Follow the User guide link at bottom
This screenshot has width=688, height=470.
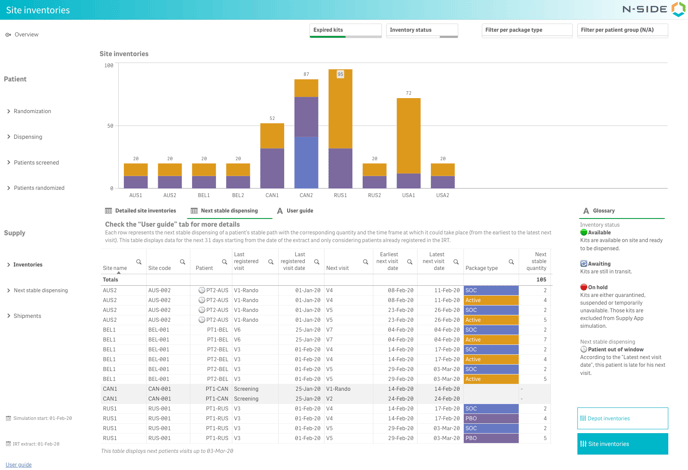(18, 464)
